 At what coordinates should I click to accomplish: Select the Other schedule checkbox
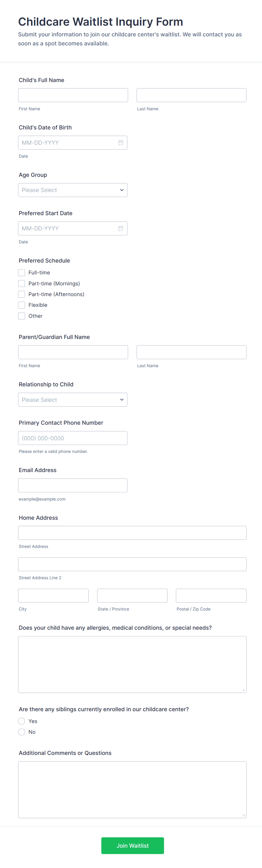coord(22,316)
